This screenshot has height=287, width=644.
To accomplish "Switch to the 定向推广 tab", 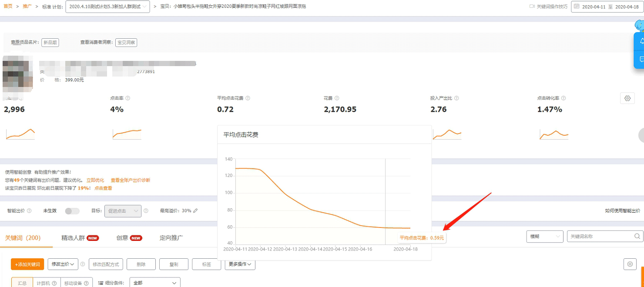I will (x=171, y=238).
